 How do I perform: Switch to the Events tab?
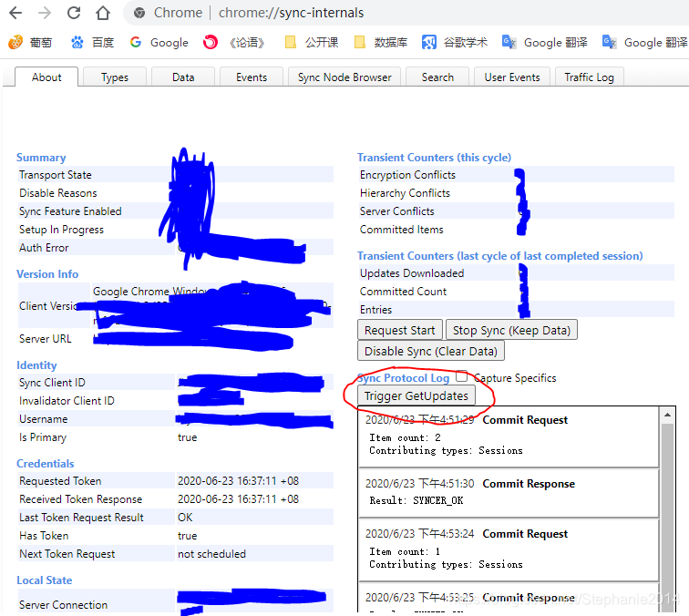252,77
